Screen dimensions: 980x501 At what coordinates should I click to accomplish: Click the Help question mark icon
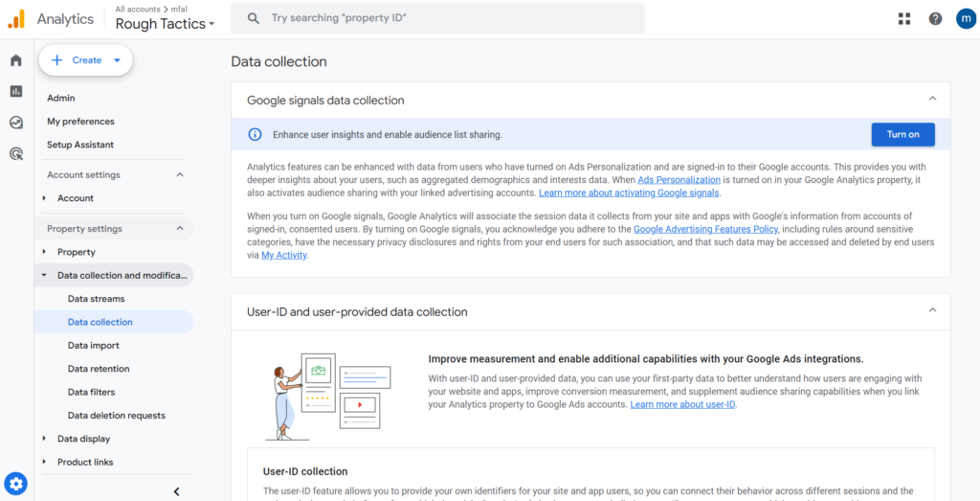coord(935,19)
